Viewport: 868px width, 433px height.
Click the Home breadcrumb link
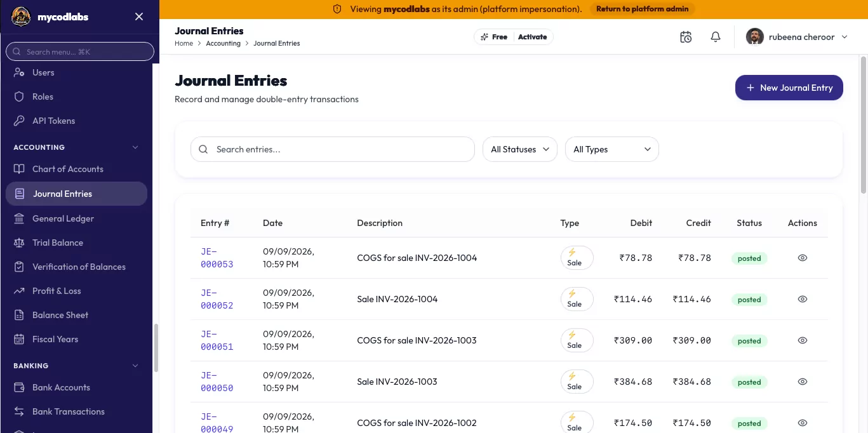[x=184, y=43]
